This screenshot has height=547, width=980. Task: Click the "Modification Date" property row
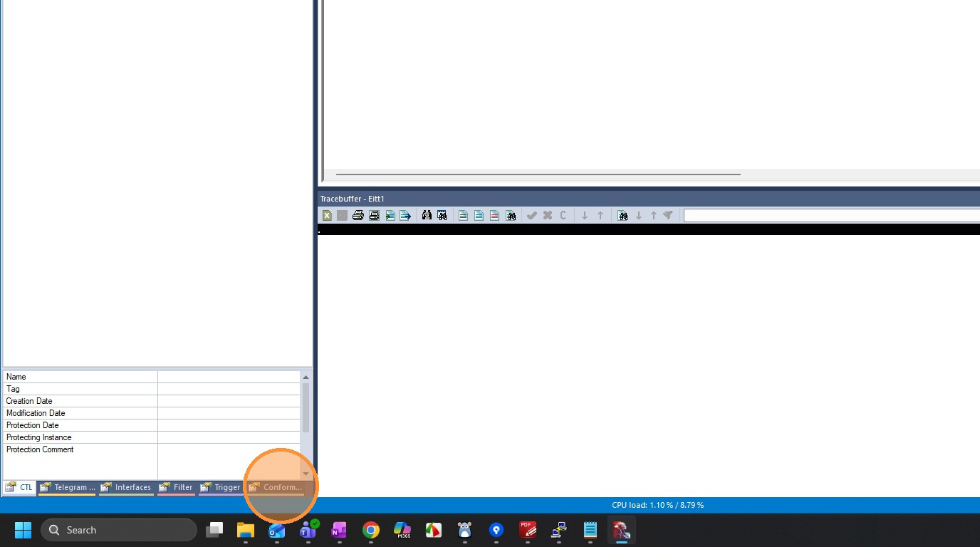click(x=152, y=413)
